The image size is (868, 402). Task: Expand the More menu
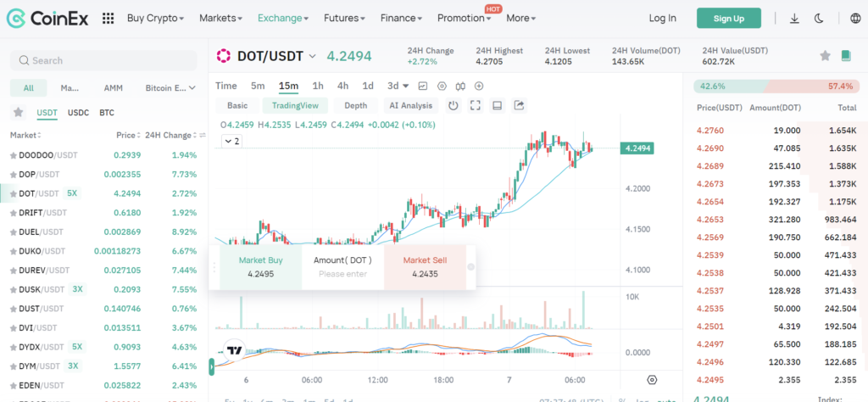click(521, 19)
